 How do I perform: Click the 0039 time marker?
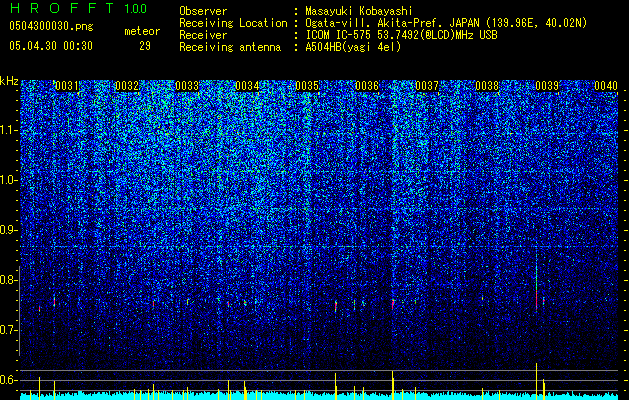click(547, 86)
